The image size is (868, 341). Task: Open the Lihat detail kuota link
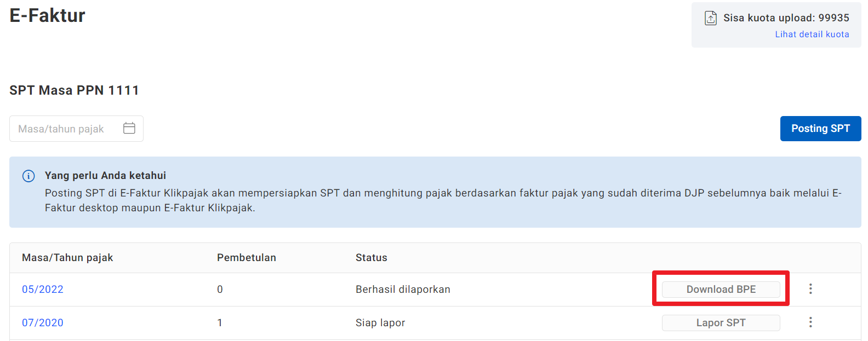812,34
